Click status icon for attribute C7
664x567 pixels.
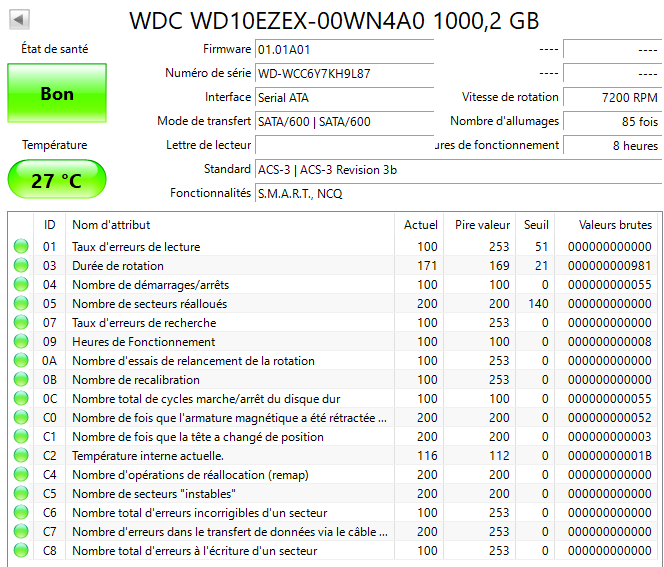click(x=21, y=531)
